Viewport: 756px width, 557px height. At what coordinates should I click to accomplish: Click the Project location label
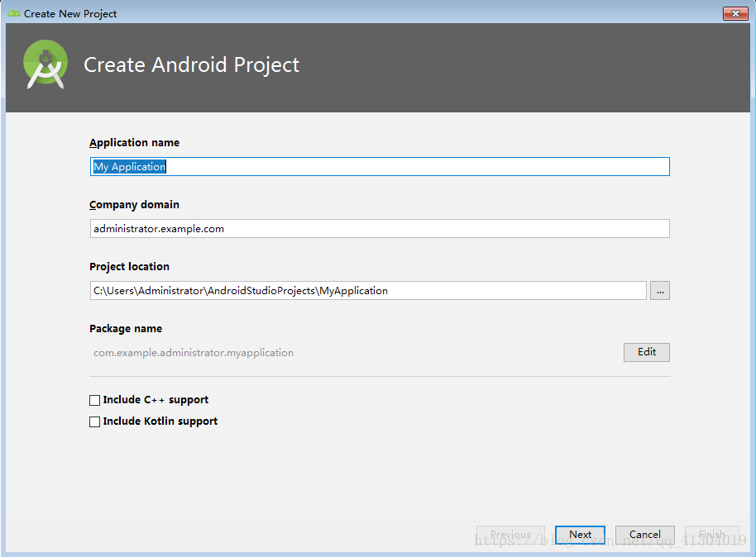pyautogui.click(x=129, y=266)
